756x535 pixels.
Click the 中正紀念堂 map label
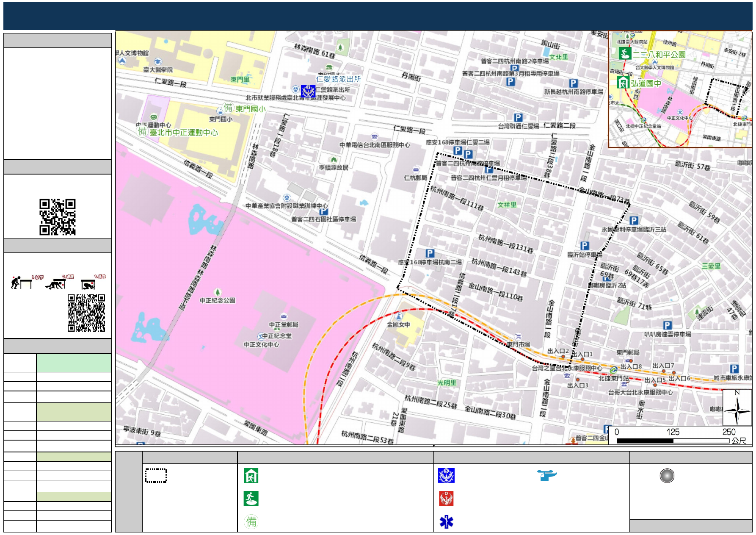277,336
